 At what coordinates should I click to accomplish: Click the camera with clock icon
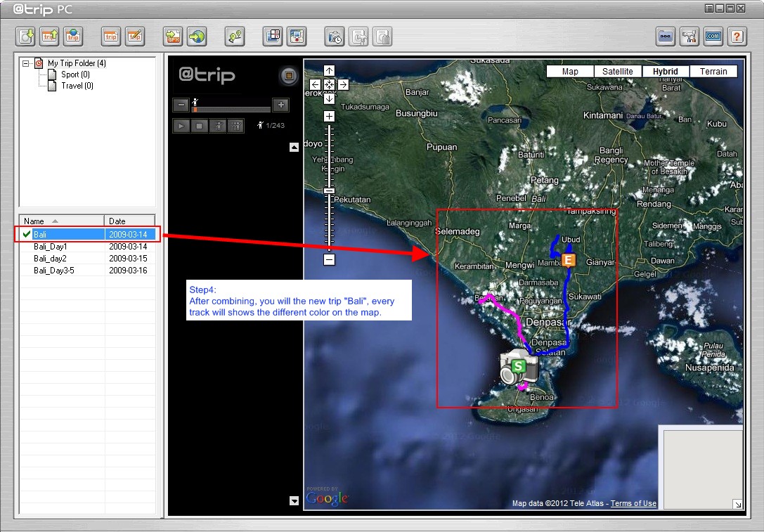(x=335, y=37)
